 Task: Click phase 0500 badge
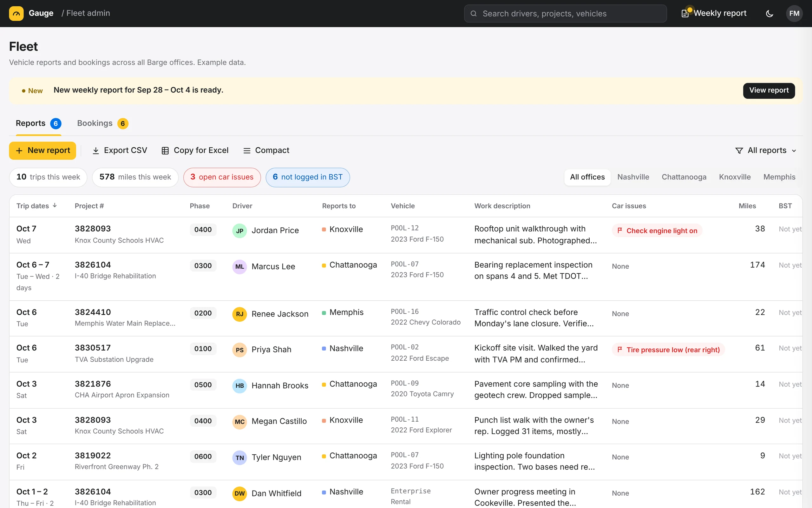point(203,385)
